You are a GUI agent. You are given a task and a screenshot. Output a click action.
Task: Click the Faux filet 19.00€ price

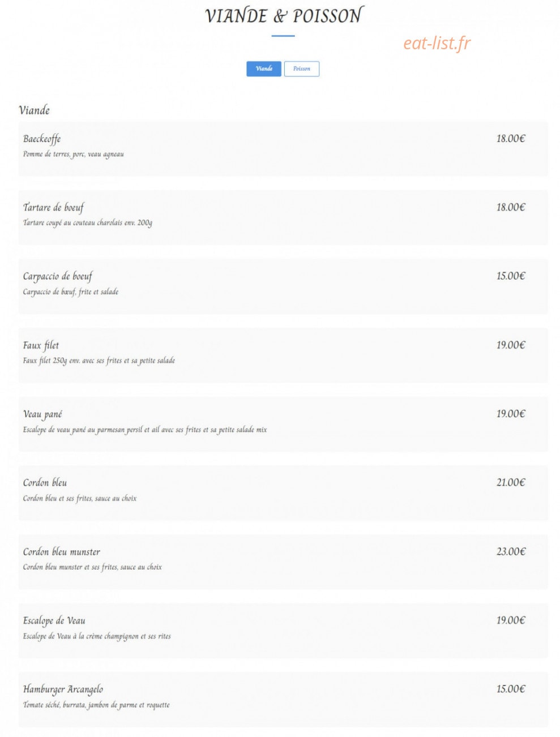[511, 345]
